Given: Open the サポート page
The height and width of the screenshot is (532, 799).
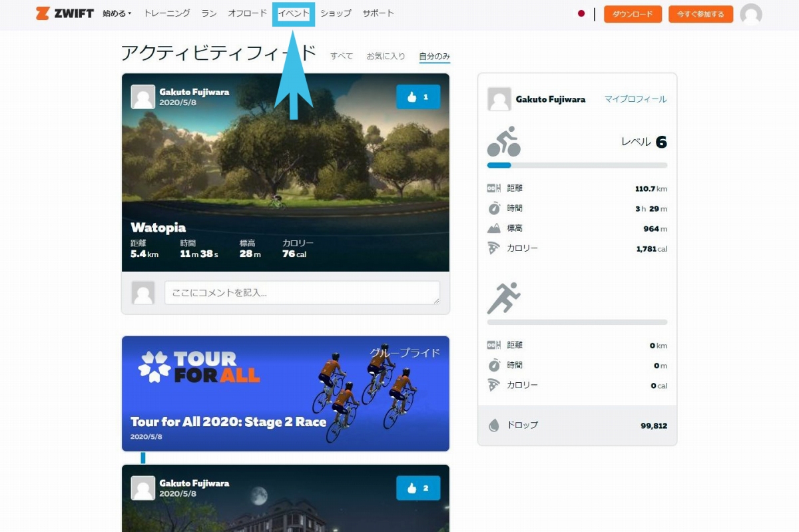Looking at the screenshot, I should tap(378, 13).
